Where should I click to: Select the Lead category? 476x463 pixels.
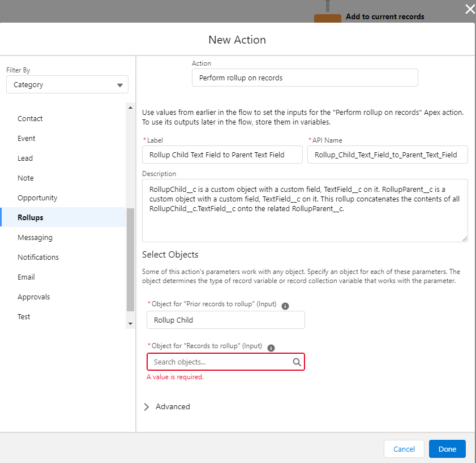click(25, 158)
